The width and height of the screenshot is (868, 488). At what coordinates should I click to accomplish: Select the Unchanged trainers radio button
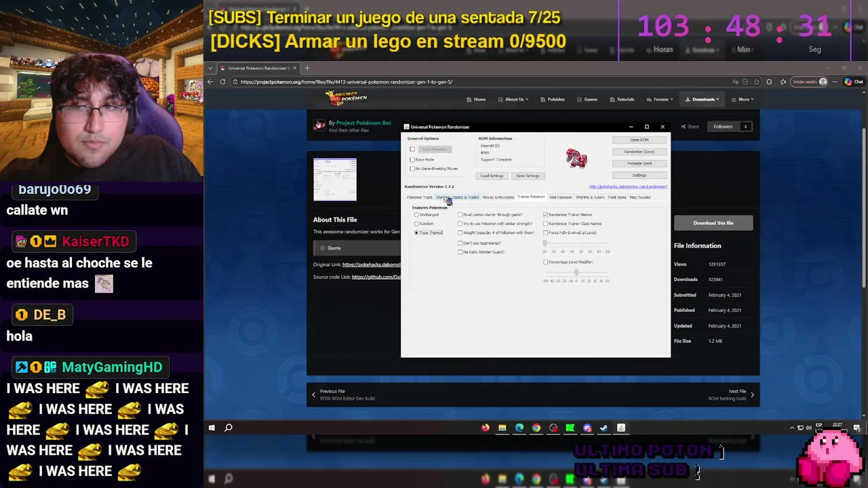[416, 215]
